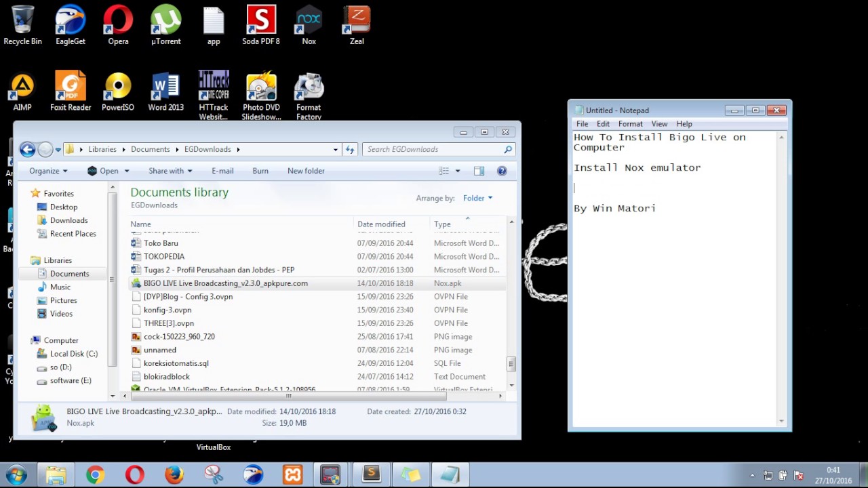
Task: Select the Foxit Reader desktop icon
Action: (x=71, y=91)
